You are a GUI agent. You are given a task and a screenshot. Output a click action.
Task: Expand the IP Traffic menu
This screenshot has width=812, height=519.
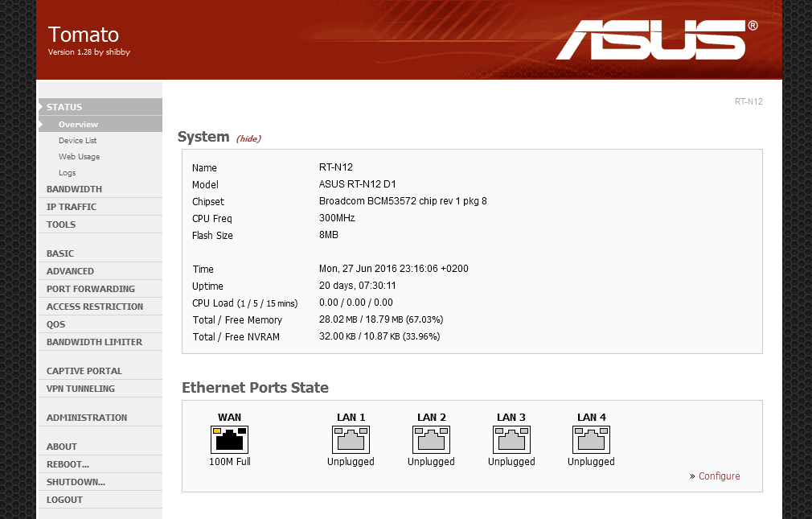(x=100, y=207)
